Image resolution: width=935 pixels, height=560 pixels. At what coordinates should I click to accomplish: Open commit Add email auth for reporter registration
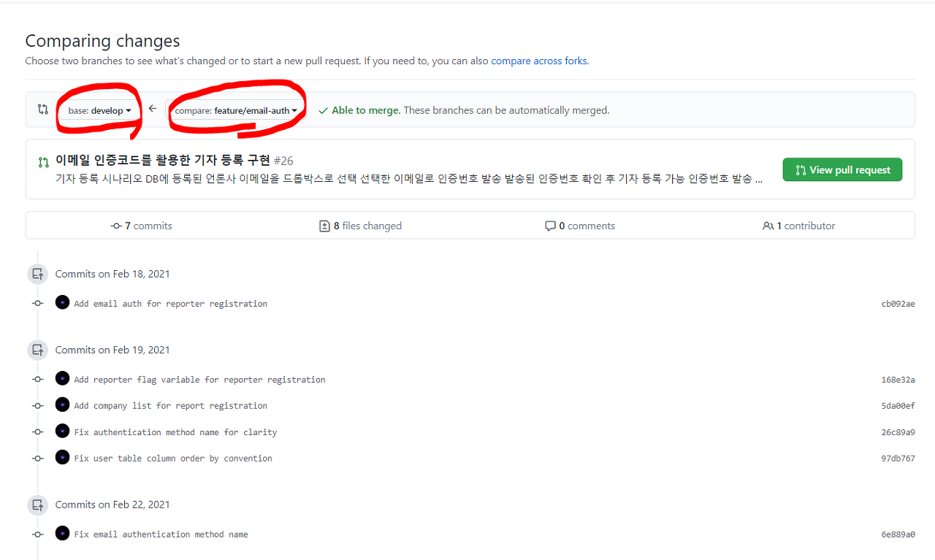tap(170, 304)
